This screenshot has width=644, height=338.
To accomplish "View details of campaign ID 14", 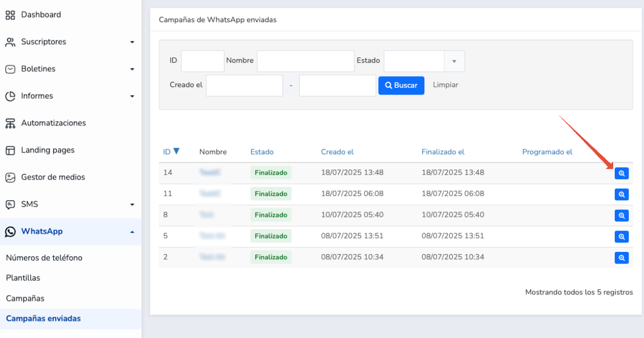I will (x=622, y=173).
